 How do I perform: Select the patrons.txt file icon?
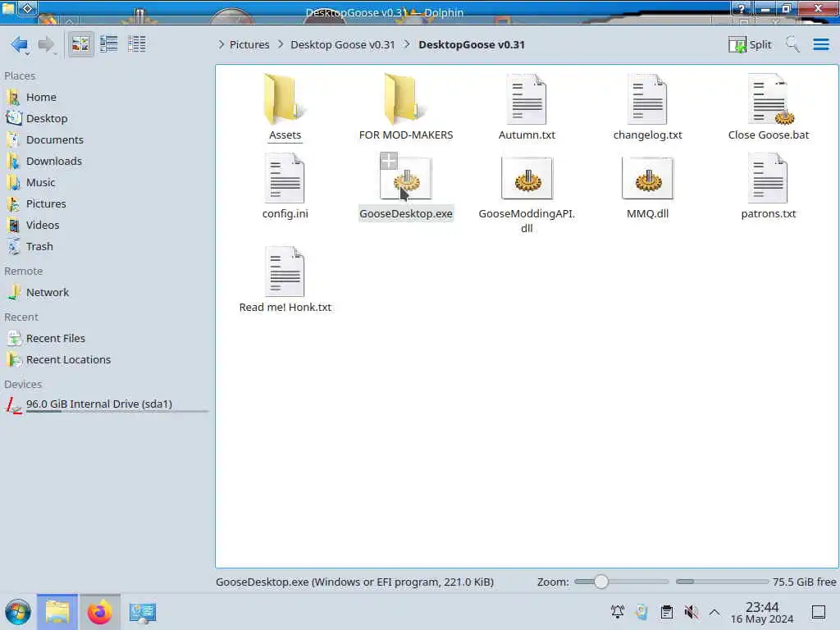769,178
